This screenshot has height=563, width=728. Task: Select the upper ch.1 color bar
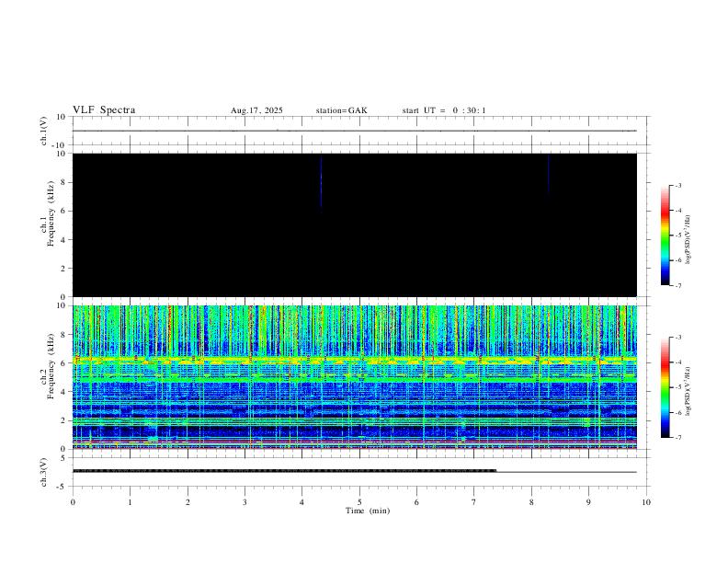point(665,236)
